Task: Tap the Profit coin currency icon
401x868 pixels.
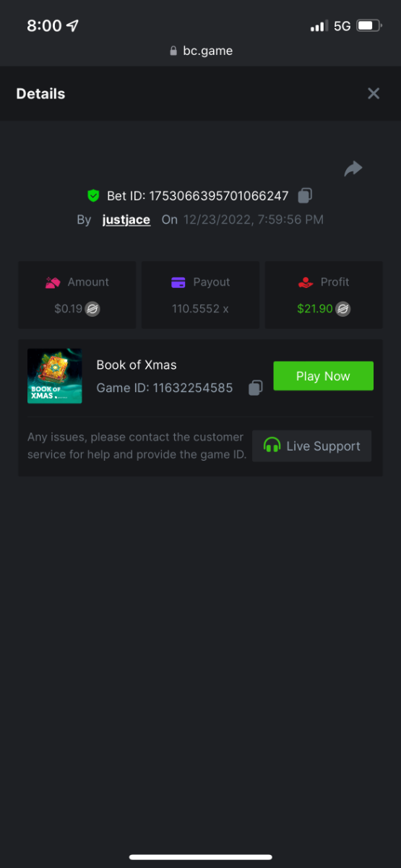Action: [343, 309]
